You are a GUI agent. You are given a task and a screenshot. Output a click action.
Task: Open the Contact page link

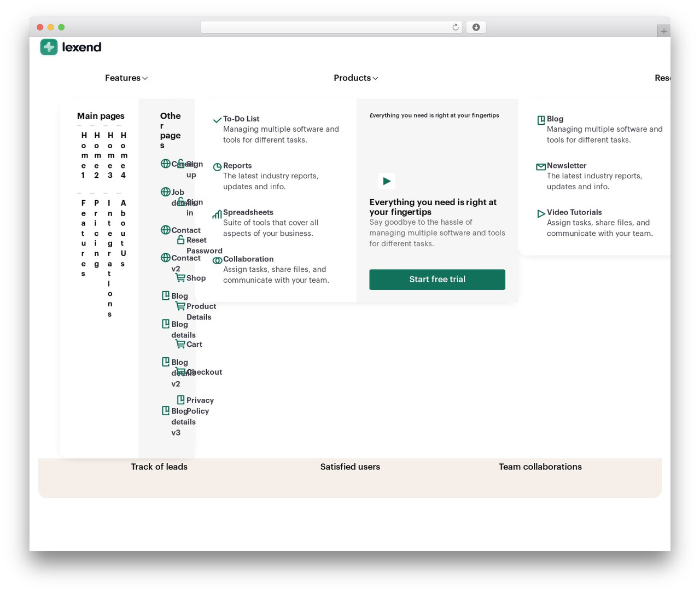[186, 230]
